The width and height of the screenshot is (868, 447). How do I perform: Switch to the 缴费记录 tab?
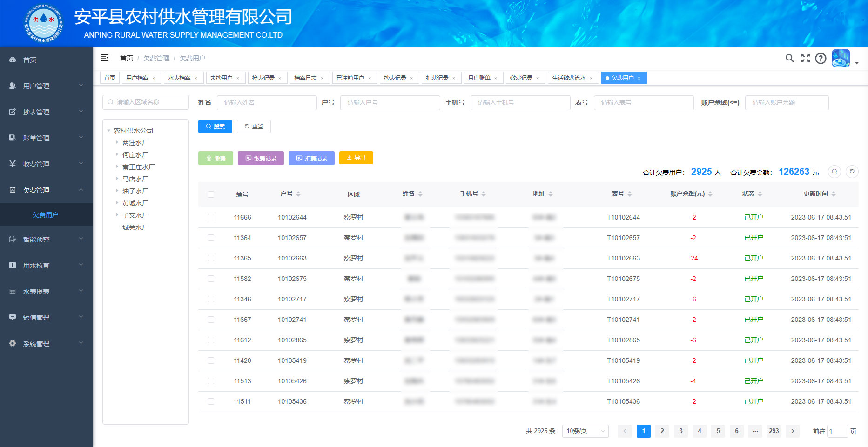click(521, 78)
